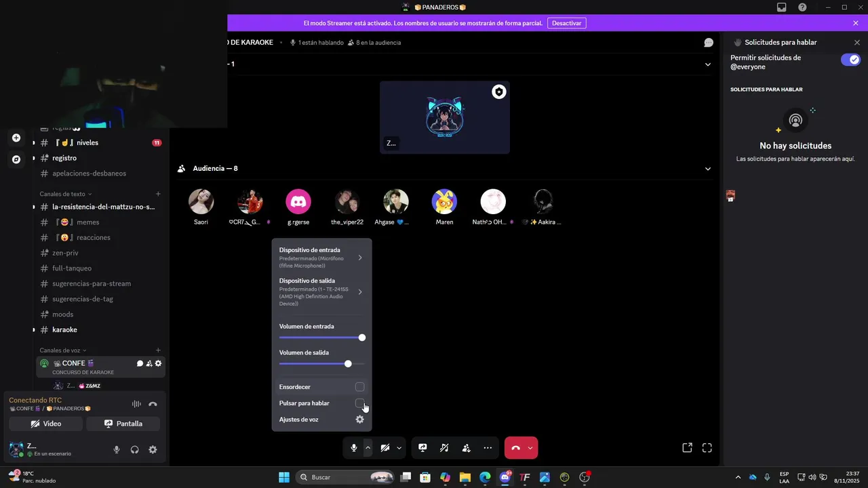Share your screen from stage controls

click(x=422, y=448)
